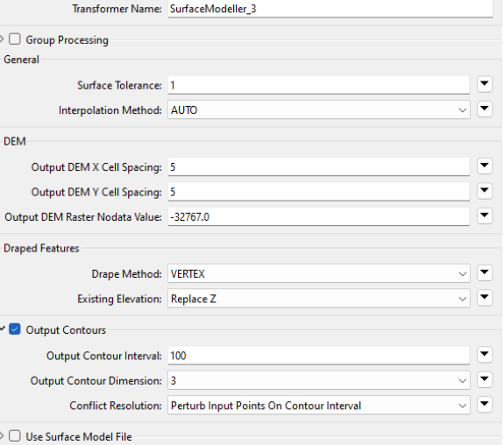Open Drape Method parameter options arrow

(485, 273)
